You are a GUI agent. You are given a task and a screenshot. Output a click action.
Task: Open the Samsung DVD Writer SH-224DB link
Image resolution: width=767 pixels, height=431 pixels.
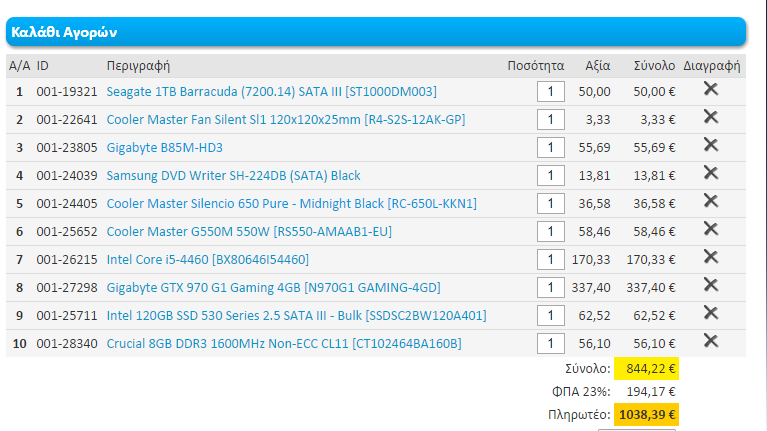[233, 176]
